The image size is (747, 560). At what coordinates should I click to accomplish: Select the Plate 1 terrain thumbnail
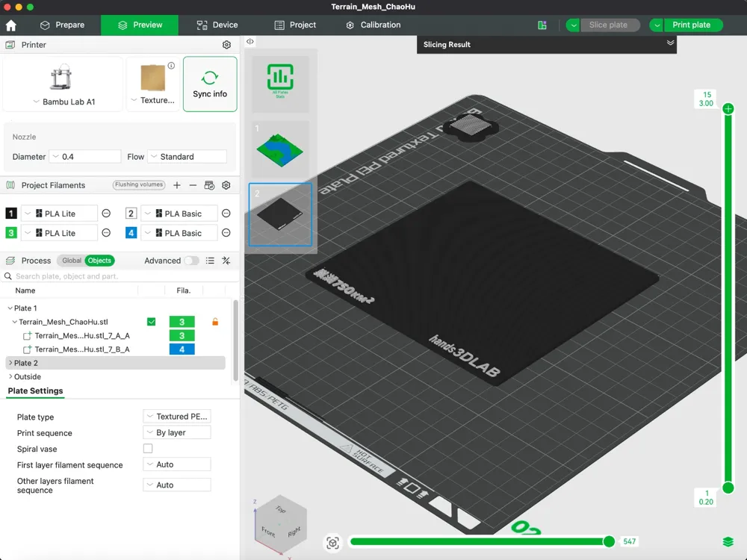point(280,149)
